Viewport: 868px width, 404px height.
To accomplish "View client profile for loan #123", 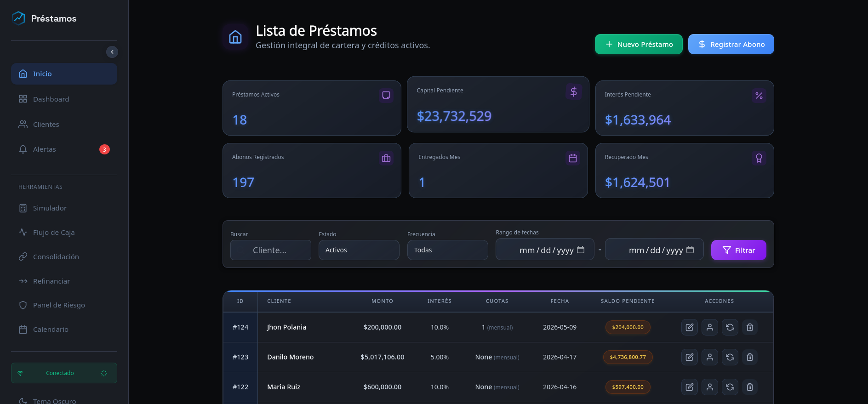I will [x=710, y=357].
